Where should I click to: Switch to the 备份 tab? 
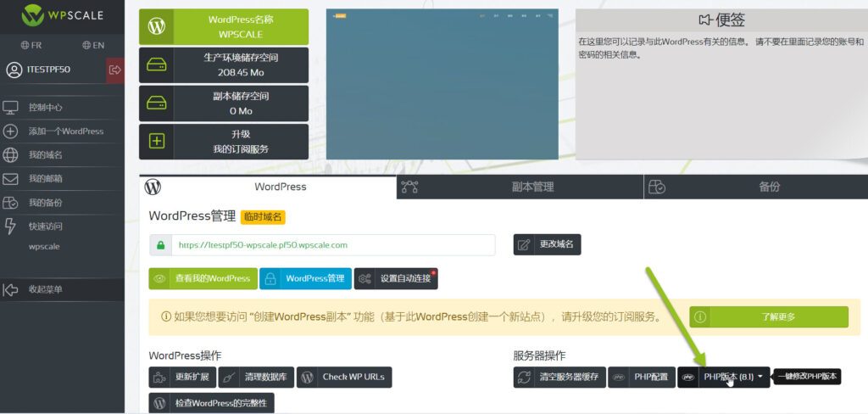pyautogui.click(x=756, y=187)
